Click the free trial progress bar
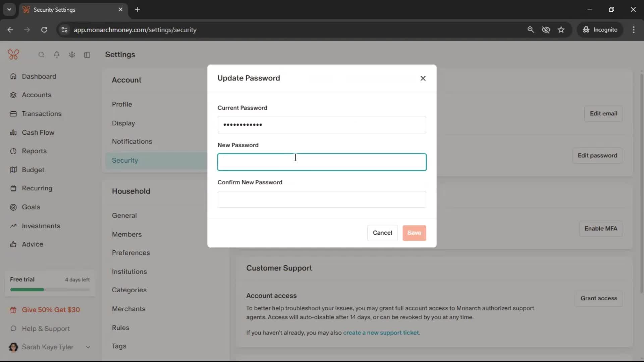The height and width of the screenshot is (362, 644). (x=50, y=290)
